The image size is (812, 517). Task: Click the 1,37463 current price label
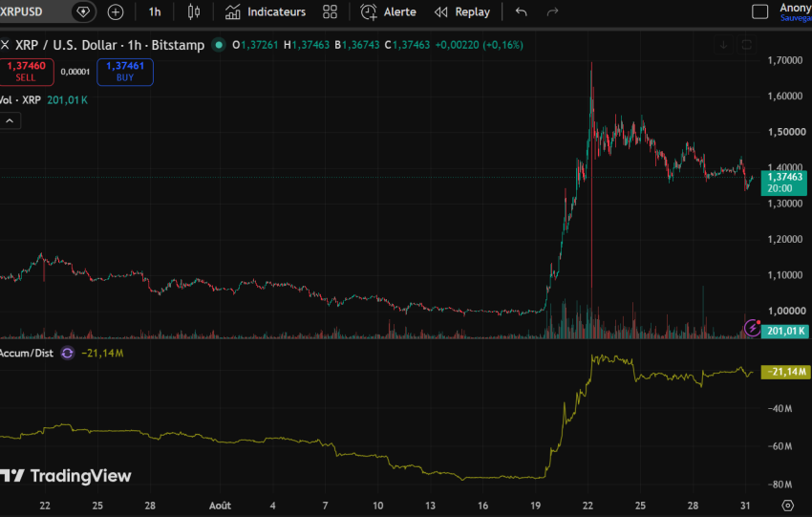point(784,183)
